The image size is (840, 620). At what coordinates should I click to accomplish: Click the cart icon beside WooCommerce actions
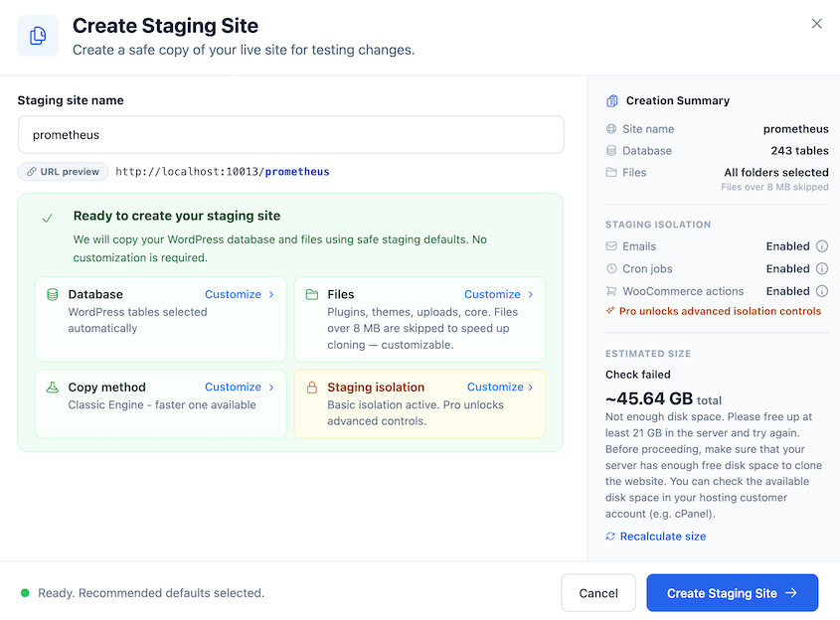611,291
